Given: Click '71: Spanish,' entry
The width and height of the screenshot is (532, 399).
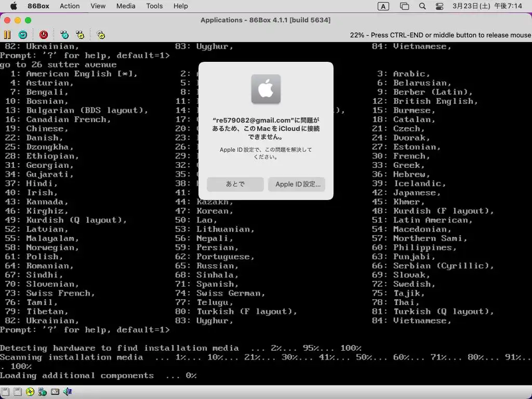Looking at the screenshot, I should 207,284.
